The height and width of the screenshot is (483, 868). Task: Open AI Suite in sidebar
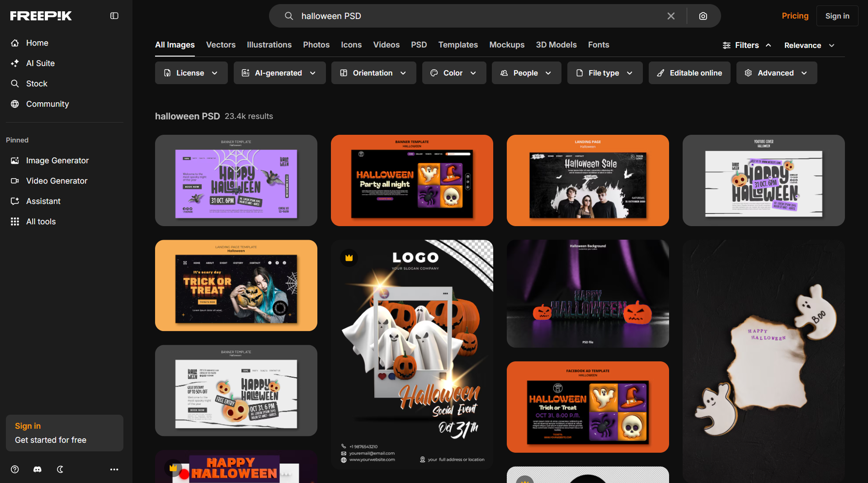point(40,63)
